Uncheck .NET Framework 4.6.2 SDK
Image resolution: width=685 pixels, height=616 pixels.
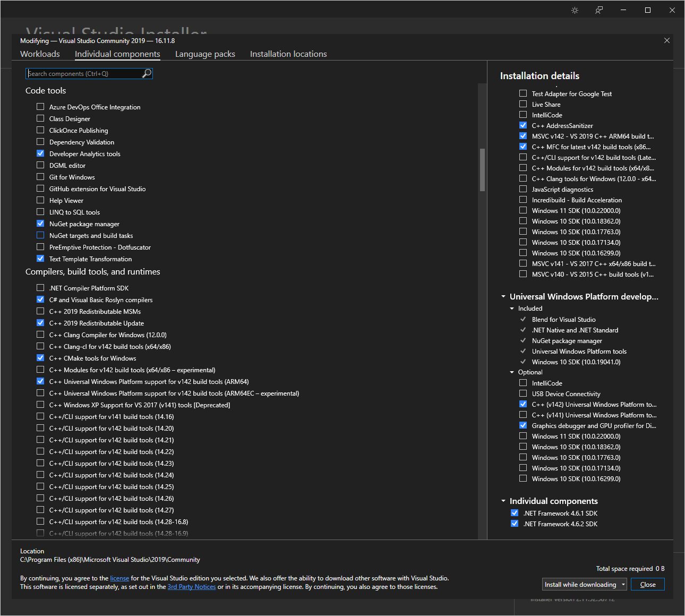coord(515,524)
